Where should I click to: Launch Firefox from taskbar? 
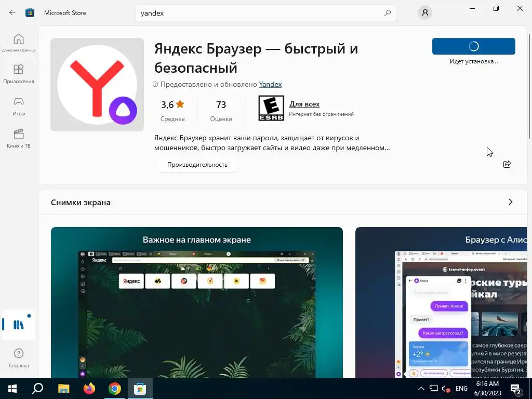coord(89,389)
